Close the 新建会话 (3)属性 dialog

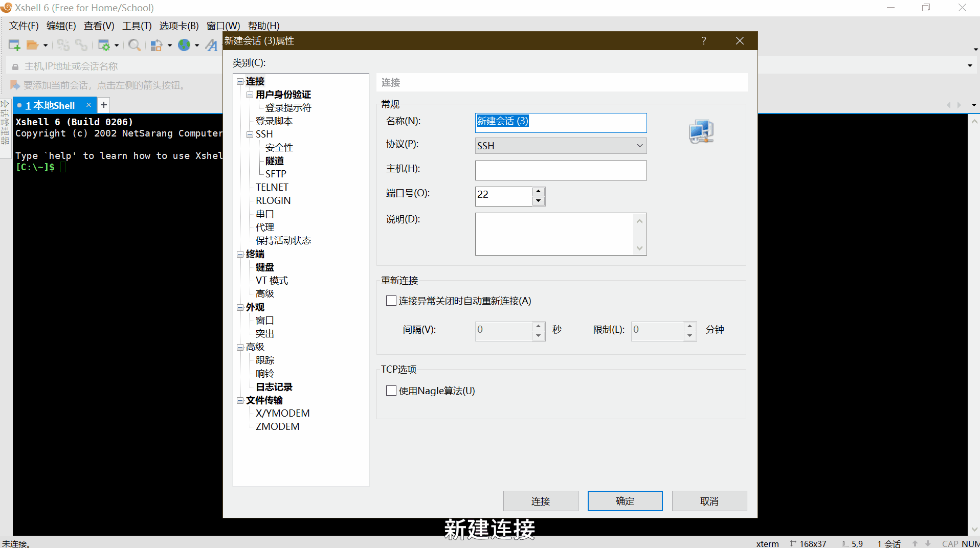[x=740, y=40]
